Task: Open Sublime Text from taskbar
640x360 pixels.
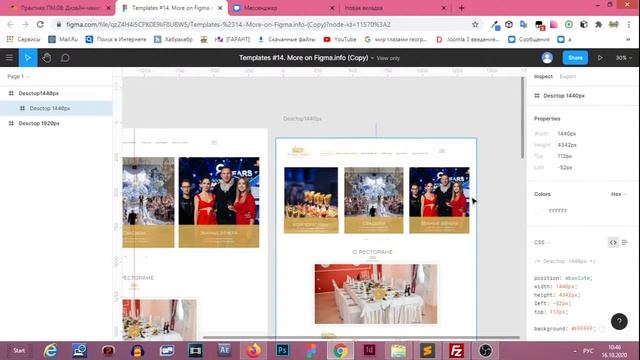Action: click(427, 351)
